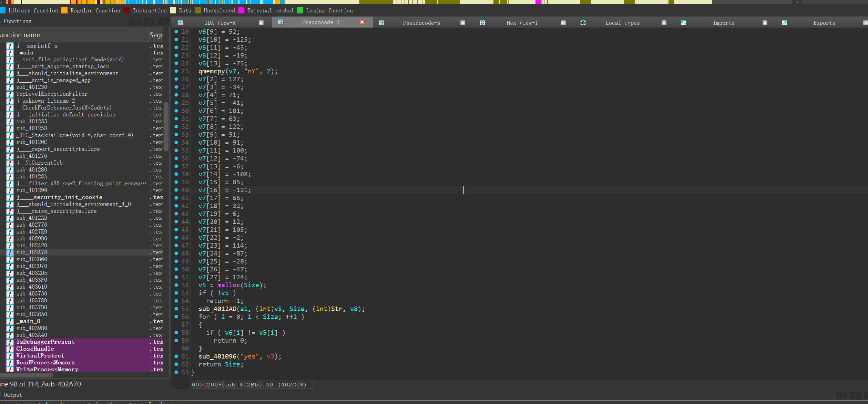Click function icon beside sub_4033F0

pos(10,280)
